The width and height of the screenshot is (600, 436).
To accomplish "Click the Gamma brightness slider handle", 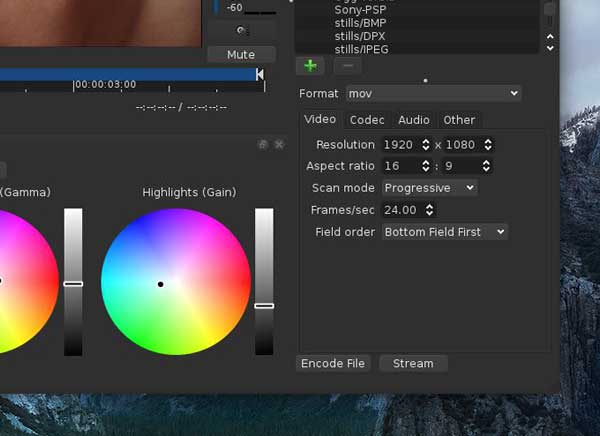I will click(x=73, y=284).
